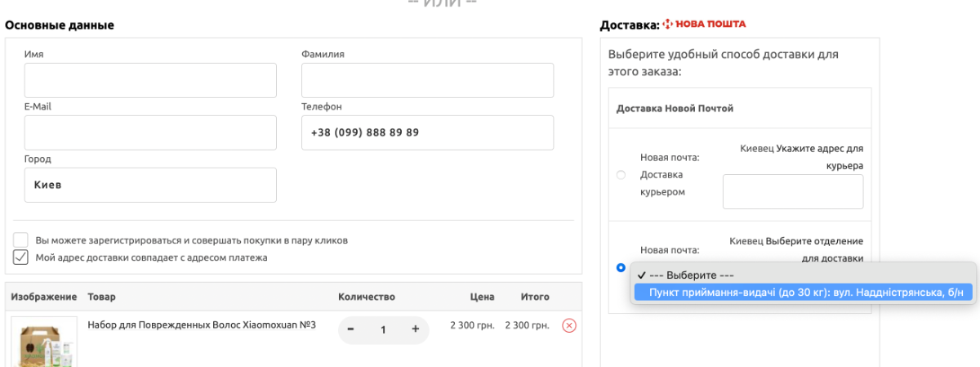
Task: Increase product quantity with plus button
Action: 415,329
